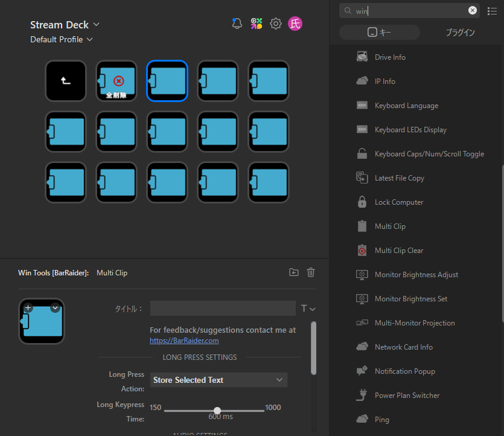This screenshot has width=504, height=436.
Task: Select Drive Info label
Action: click(390, 57)
